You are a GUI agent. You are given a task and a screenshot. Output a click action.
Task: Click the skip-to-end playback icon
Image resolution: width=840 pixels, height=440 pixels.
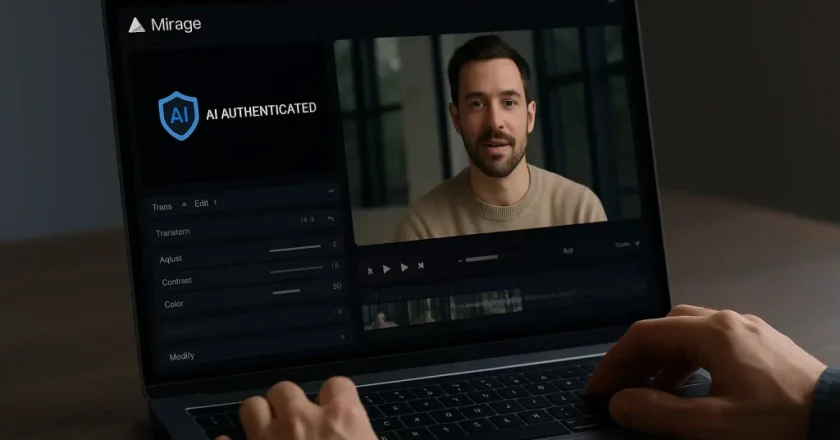click(x=421, y=265)
